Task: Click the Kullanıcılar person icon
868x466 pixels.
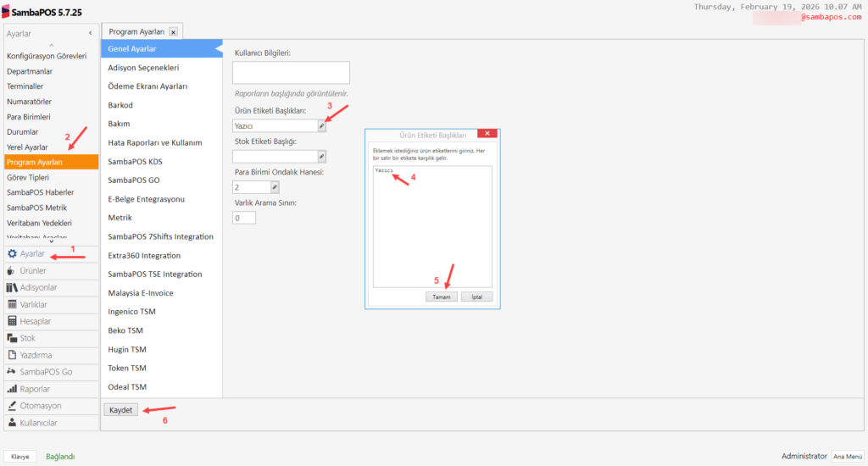Action: click(x=12, y=423)
